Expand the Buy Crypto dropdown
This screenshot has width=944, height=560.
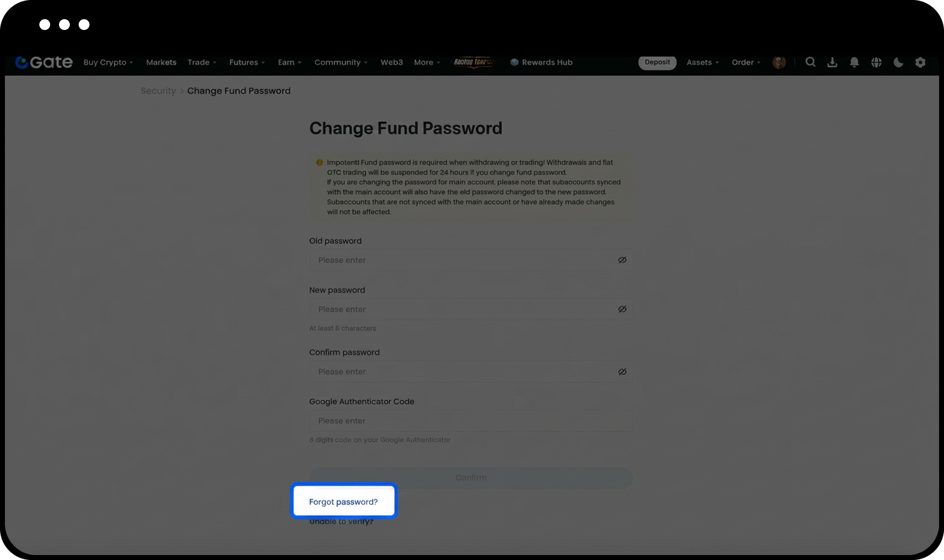tap(108, 62)
